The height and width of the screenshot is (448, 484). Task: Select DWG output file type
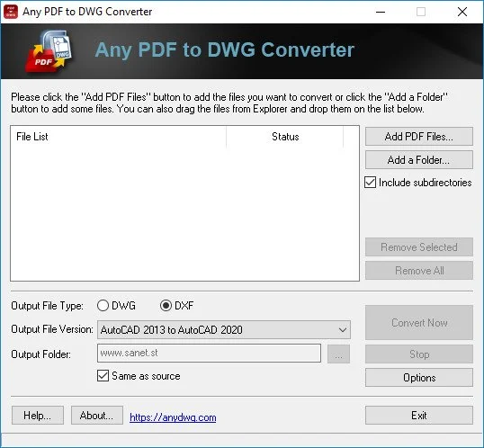click(103, 306)
